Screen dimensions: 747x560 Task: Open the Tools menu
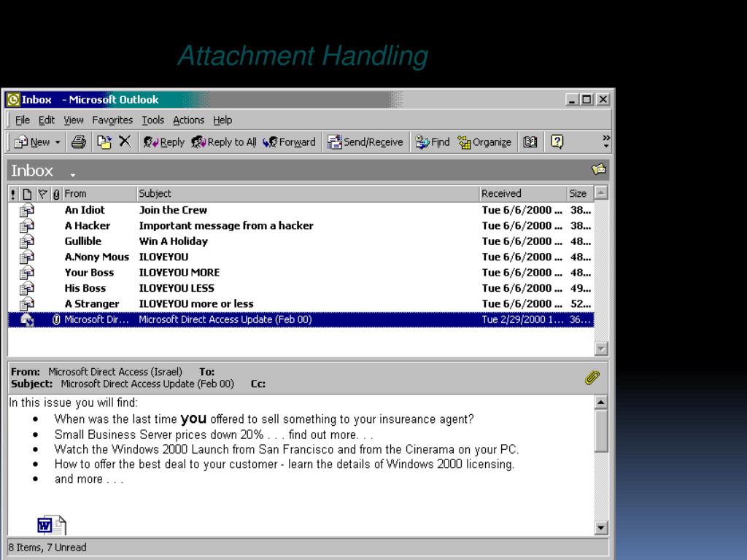(152, 120)
